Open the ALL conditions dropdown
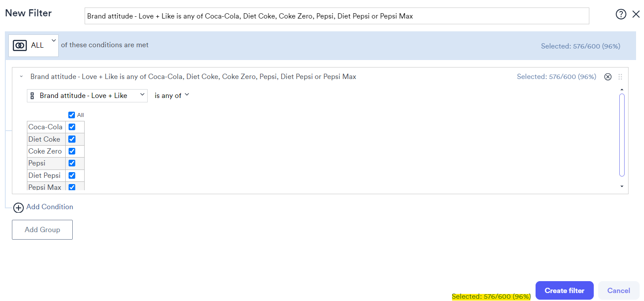Screen dimensions: 644x301 click(34, 45)
